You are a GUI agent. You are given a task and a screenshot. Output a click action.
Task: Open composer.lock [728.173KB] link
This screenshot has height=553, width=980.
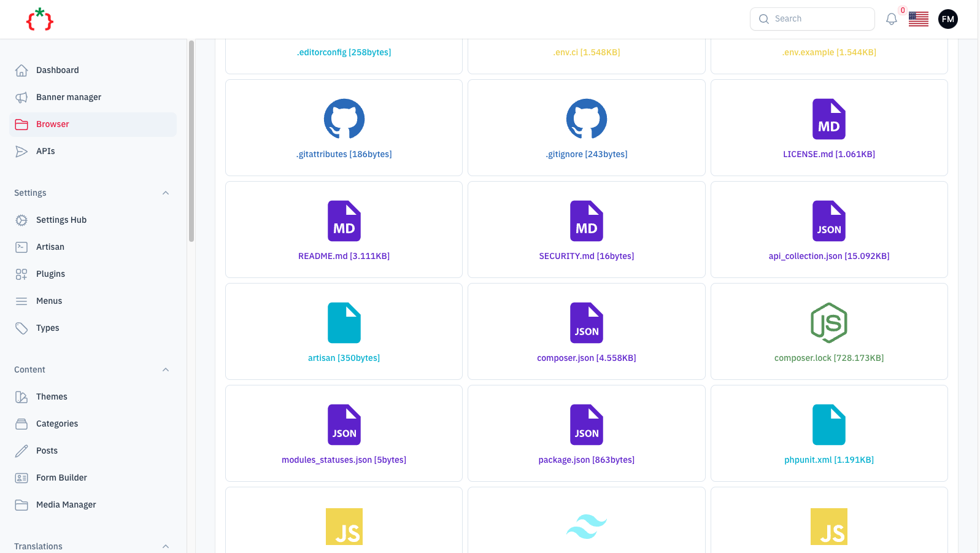[829, 358]
